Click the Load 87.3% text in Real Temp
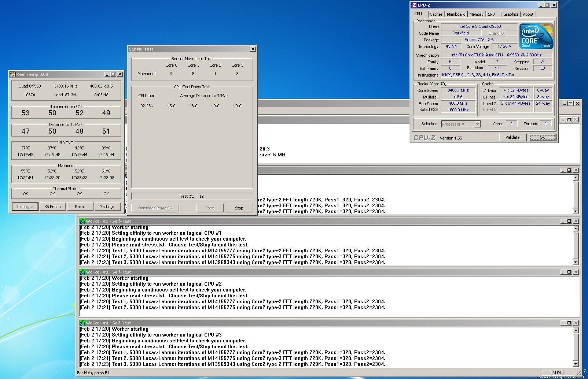Image resolution: width=588 pixels, height=379 pixels. click(66, 95)
